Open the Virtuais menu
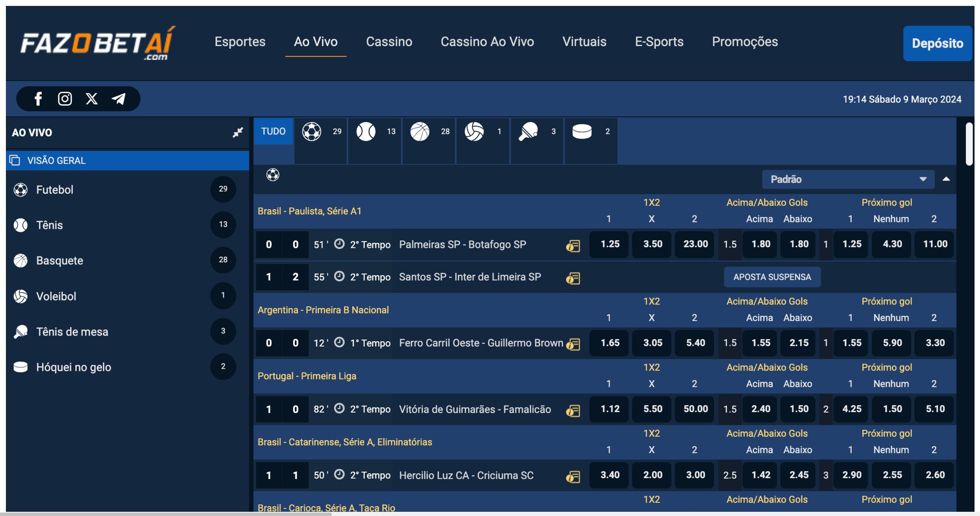This screenshot has width=980, height=516. pyautogui.click(x=584, y=41)
